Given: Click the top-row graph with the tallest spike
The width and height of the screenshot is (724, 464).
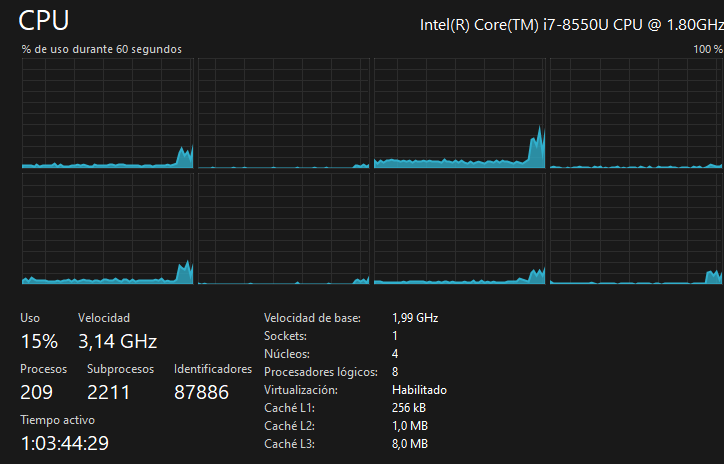Looking at the screenshot, I should pos(460,113).
